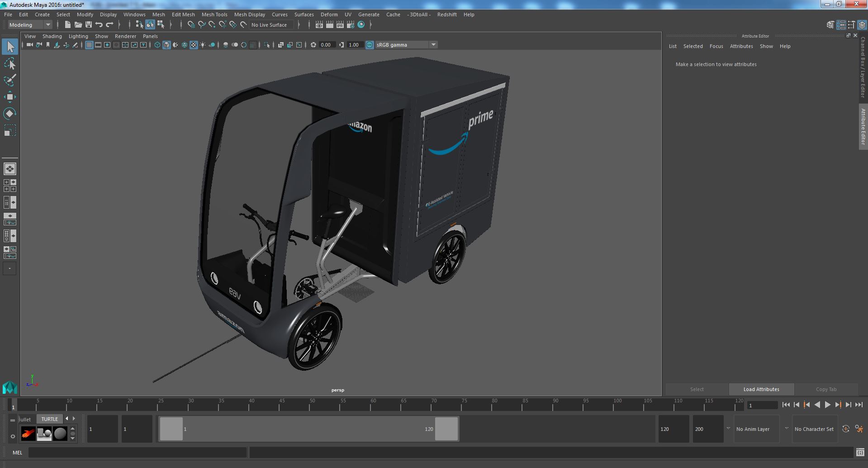Expand more layouts arrow in toolbox

coord(10,268)
